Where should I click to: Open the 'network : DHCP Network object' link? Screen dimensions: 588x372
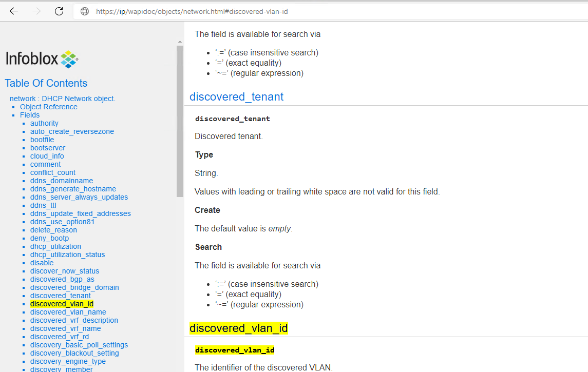[x=62, y=98]
